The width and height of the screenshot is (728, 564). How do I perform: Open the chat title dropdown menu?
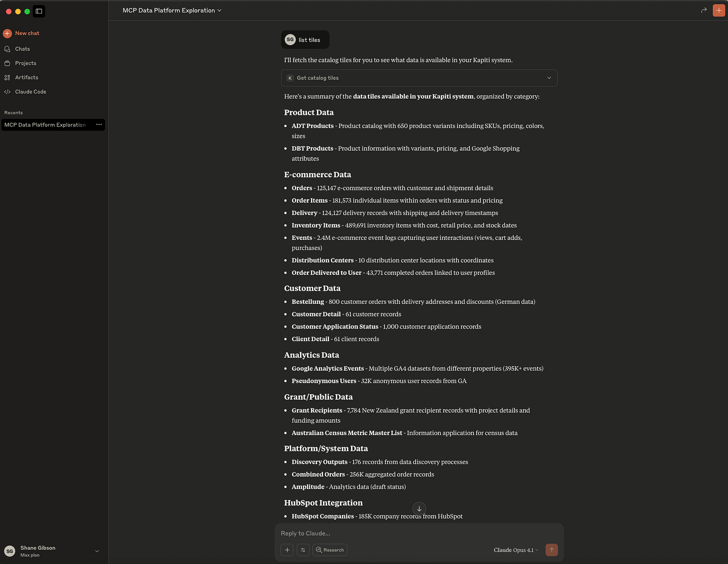click(x=172, y=10)
